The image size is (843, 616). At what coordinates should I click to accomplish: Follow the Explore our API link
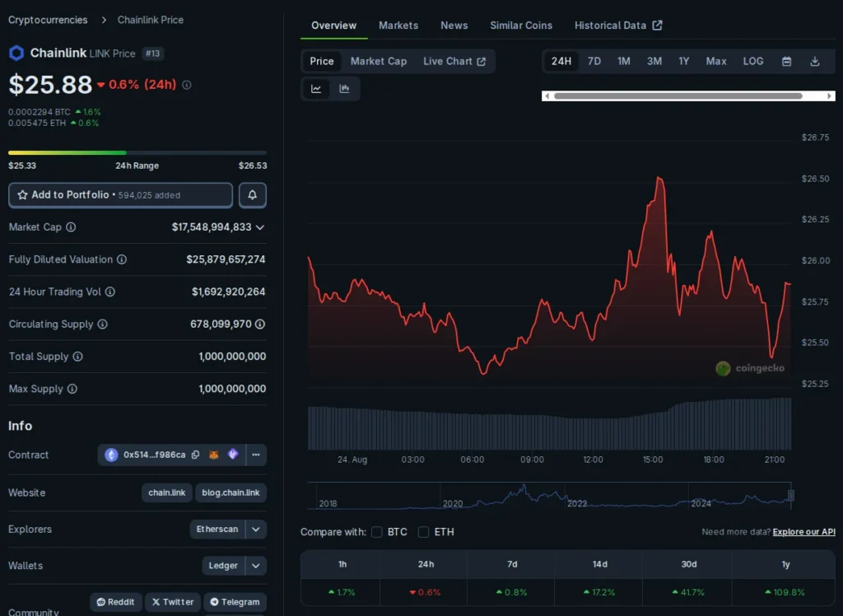803,531
